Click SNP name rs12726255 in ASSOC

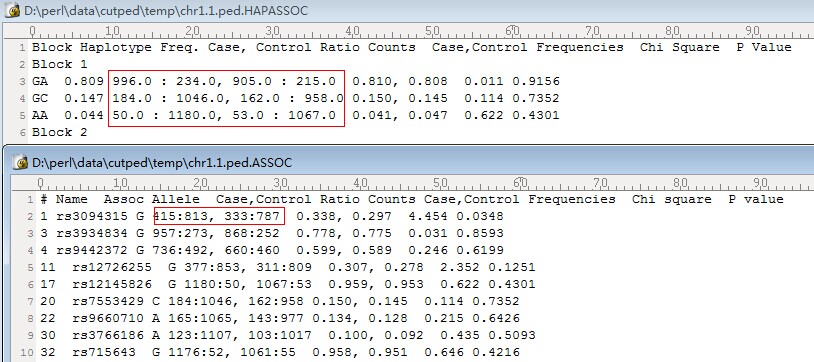[x=112, y=267]
